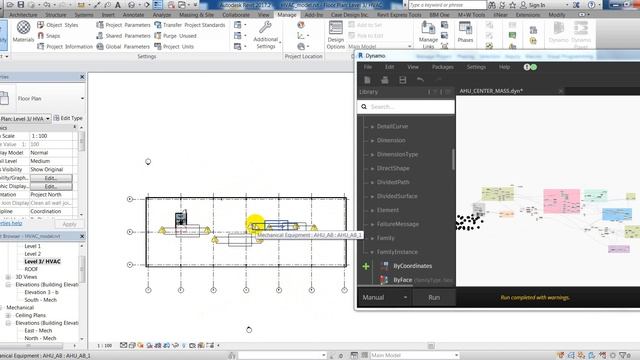The width and height of the screenshot is (640, 360).
Task: Select ByFace node in Dynamo library
Action: (x=402, y=280)
